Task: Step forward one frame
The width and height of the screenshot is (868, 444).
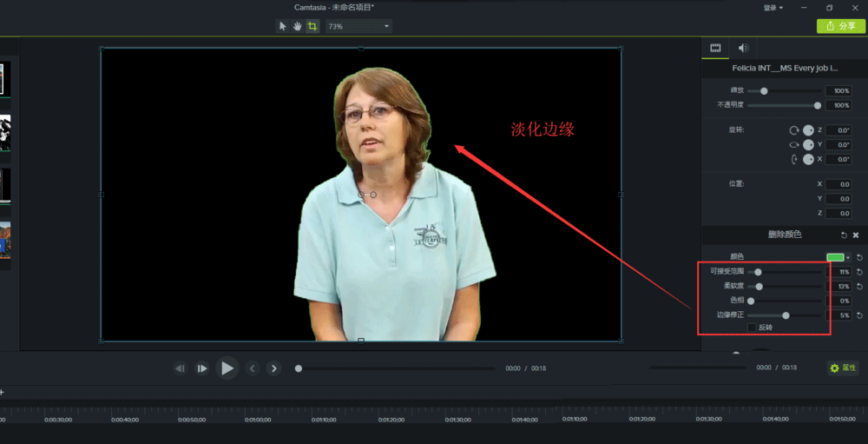Action: [x=202, y=368]
